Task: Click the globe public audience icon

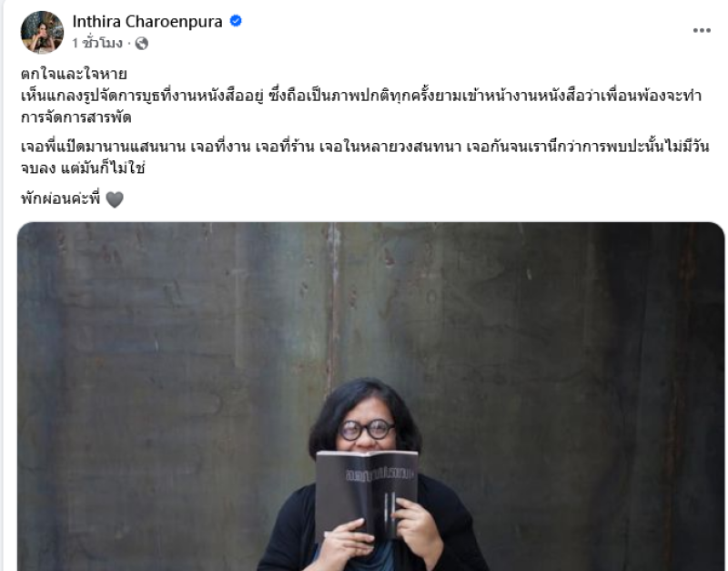Action: [142, 44]
